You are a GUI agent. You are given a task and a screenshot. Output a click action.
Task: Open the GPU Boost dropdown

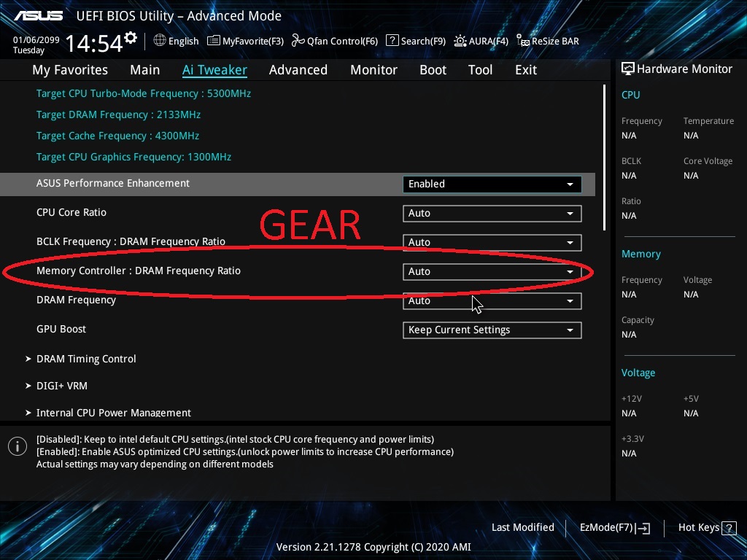[x=492, y=330]
